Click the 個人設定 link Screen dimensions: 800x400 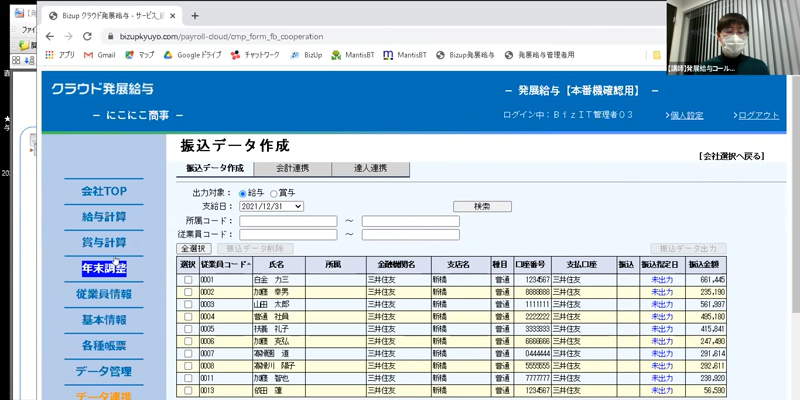686,116
